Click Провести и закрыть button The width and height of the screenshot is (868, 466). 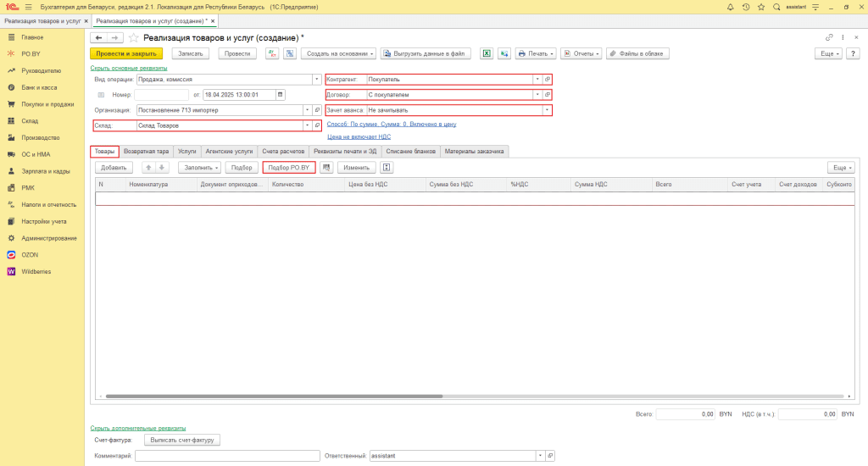[x=126, y=53]
